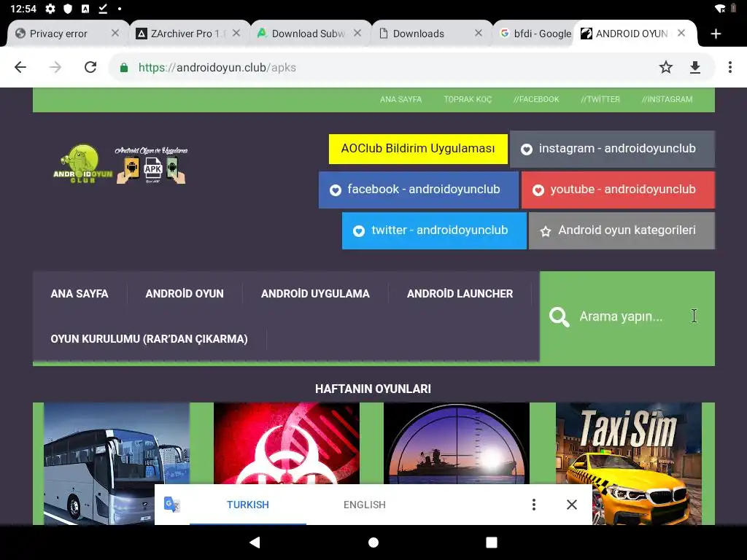Tap the Android recent apps button
The height and width of the screenshot is (560, 747).
(x=491, y=542)
